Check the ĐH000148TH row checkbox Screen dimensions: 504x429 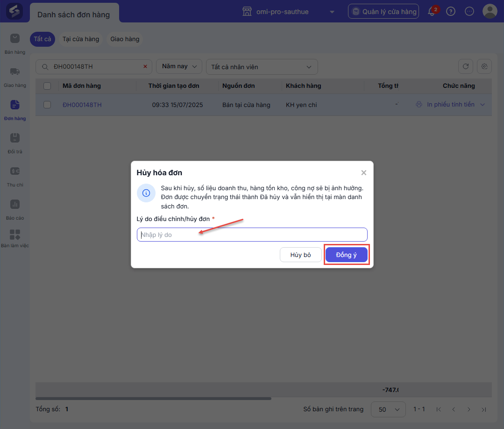point(47,105)
